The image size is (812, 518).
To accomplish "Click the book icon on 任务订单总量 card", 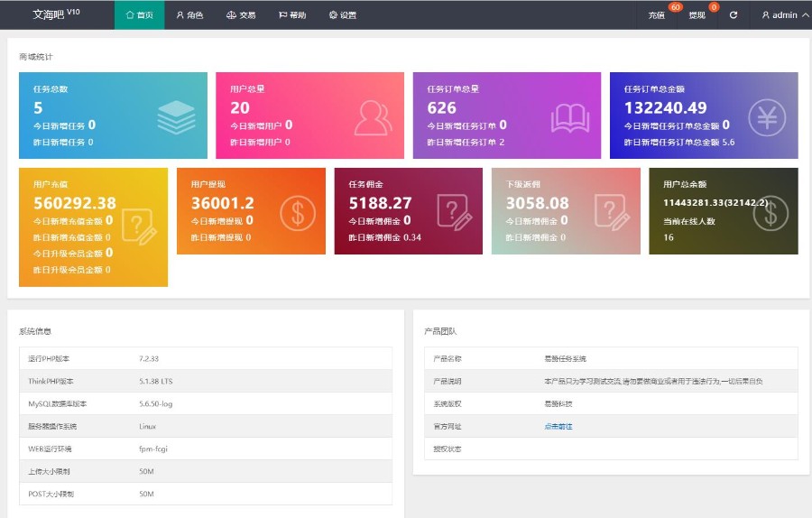I will coord(570,117).
